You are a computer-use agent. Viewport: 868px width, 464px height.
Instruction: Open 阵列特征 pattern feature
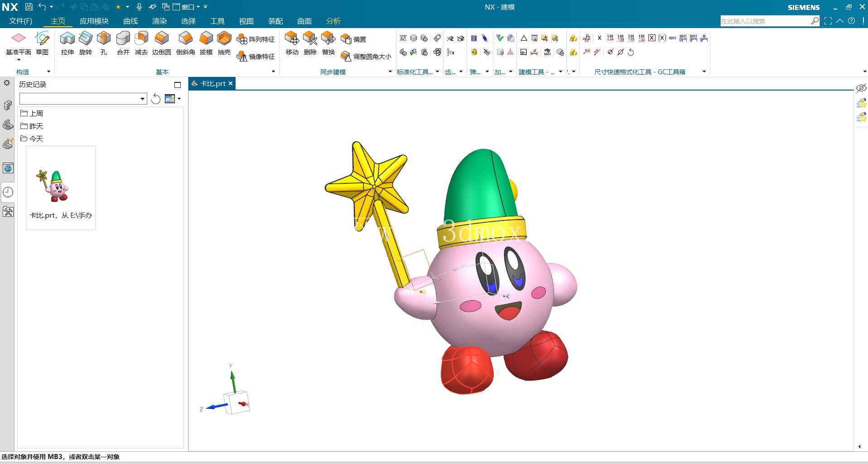[256, 39]
